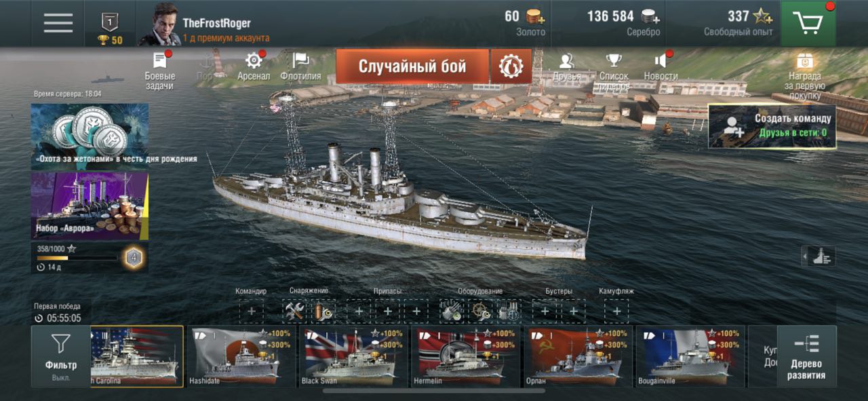Open Новости megaphone icon
The height and width of the screenshot is (401, 868).
(660, 66)
